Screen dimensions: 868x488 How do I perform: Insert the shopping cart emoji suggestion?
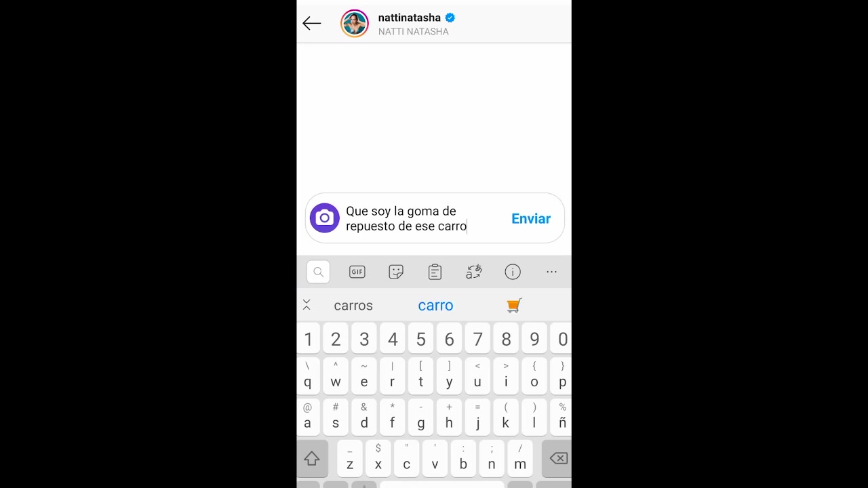point(514,306)
